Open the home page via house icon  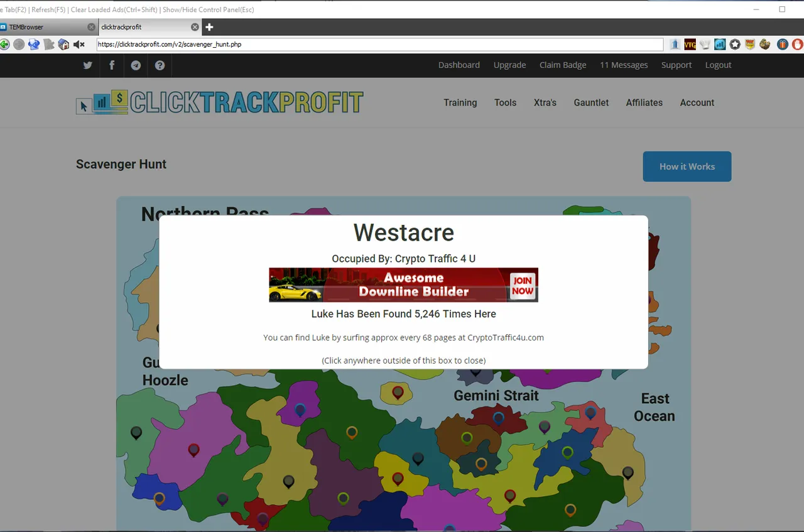tap(63, 45)
